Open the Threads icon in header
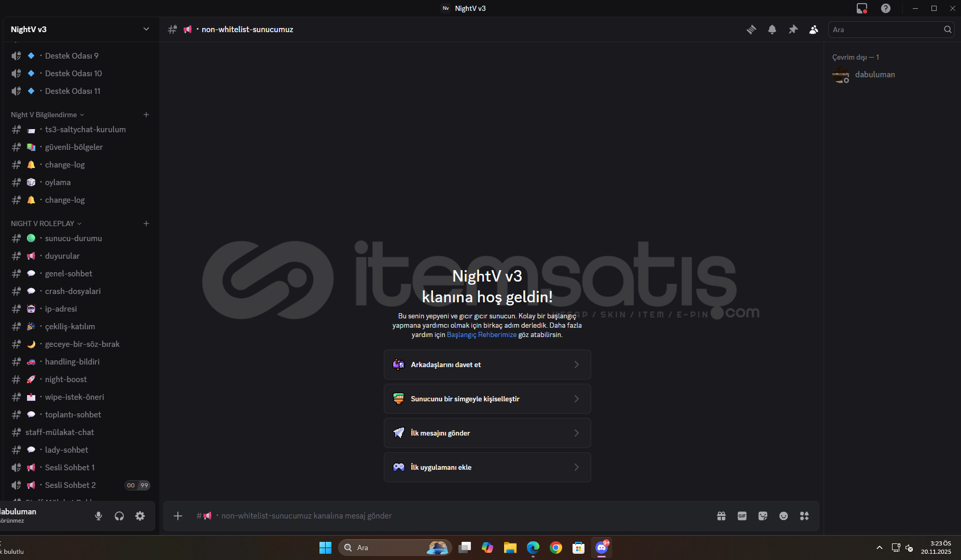 pos(751,30)
